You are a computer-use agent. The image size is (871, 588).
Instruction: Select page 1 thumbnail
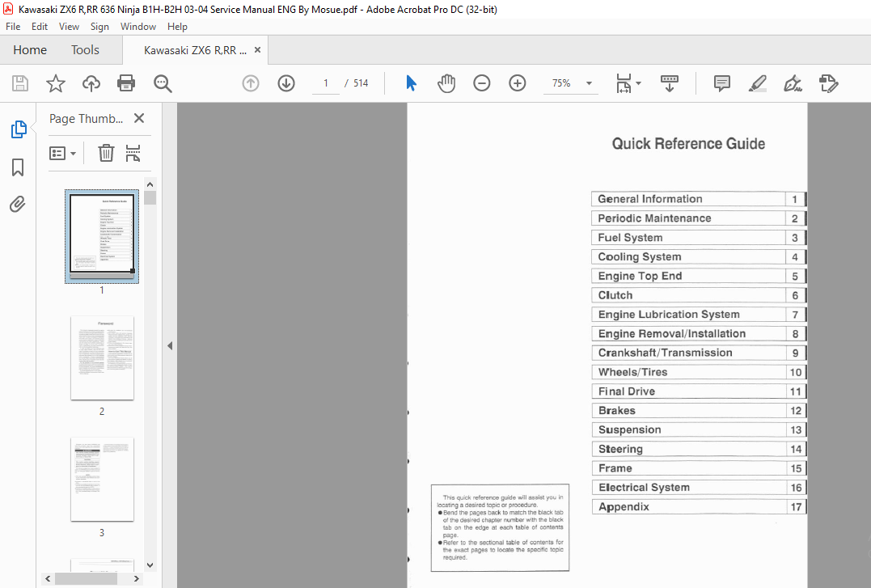pos(102,236)
